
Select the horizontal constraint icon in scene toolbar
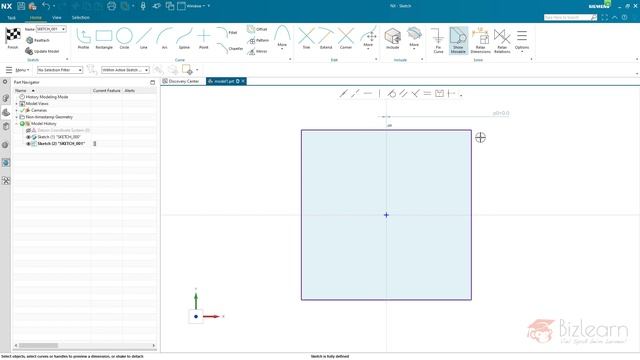pyautogui.click(x=368, y=93)
